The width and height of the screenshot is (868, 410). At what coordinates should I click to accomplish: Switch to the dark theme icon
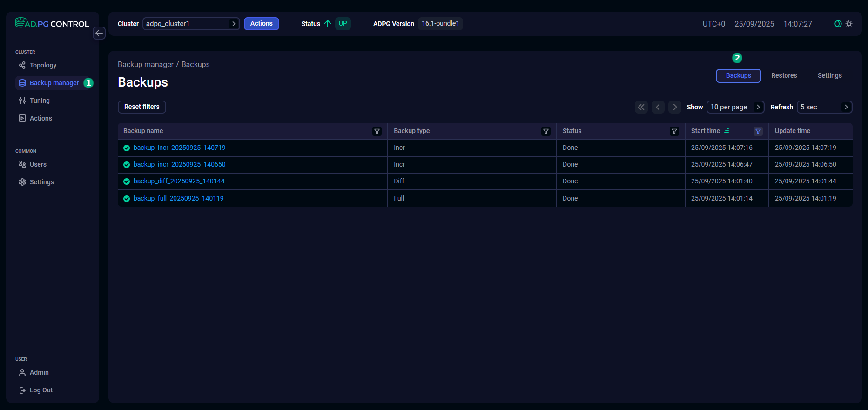pyautogui.click(x=838, y=24)
